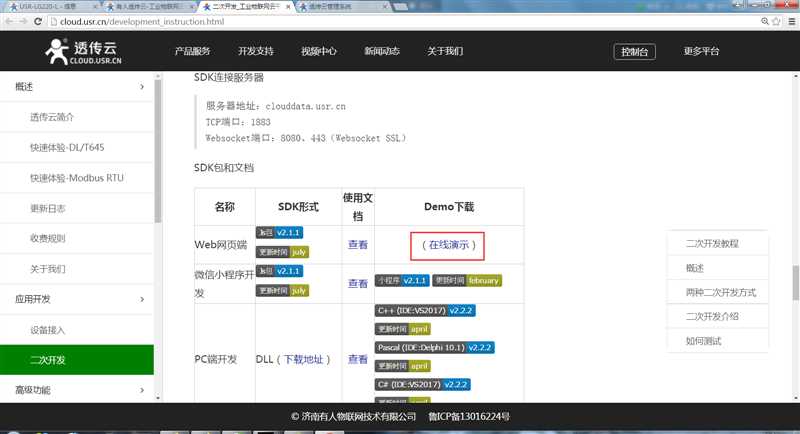Click the april badge below the Pascal demo
800x434 pixels.
(x=403, y=366)
